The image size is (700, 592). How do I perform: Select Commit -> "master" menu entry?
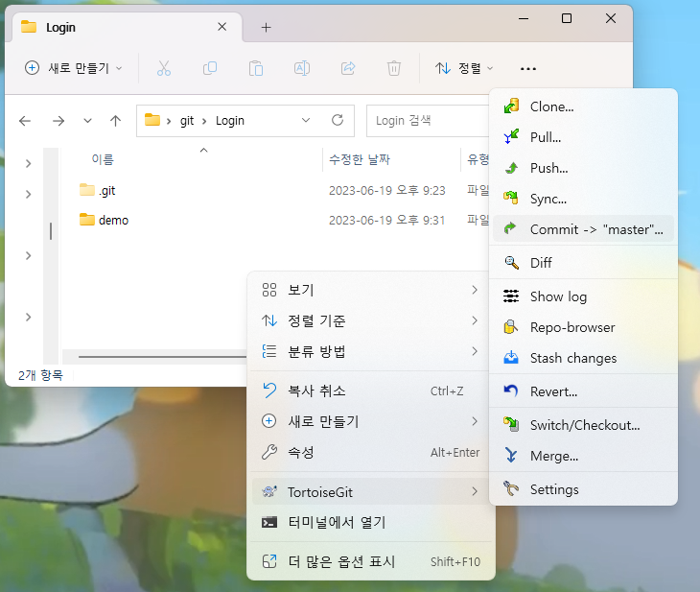583,229
